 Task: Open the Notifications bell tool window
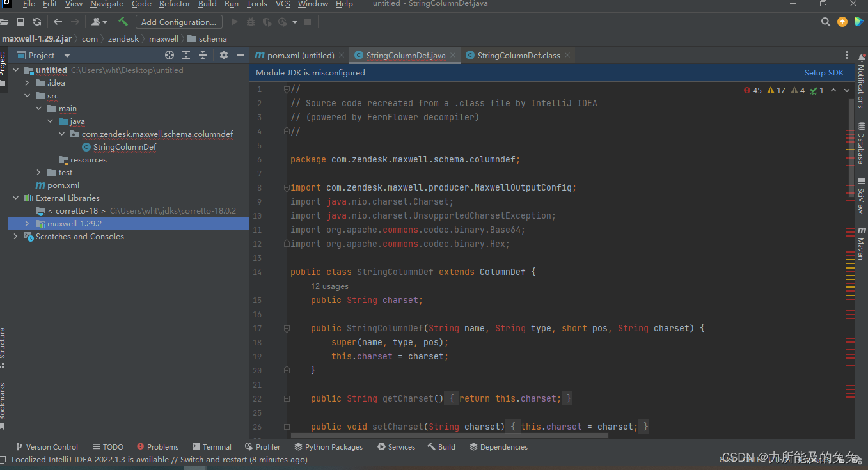click(861, 82)
